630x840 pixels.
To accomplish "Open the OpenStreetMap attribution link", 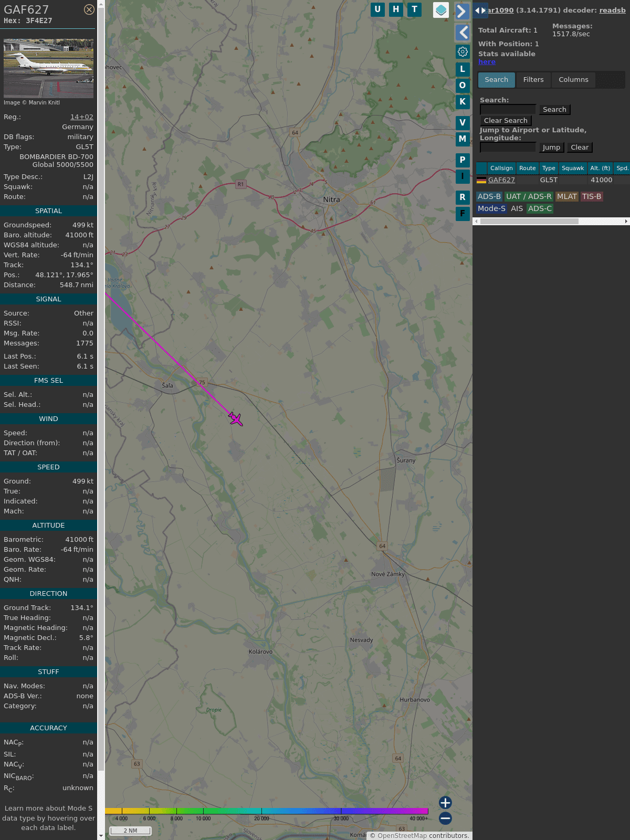I will pyautogui.click(x=402, y=836).
